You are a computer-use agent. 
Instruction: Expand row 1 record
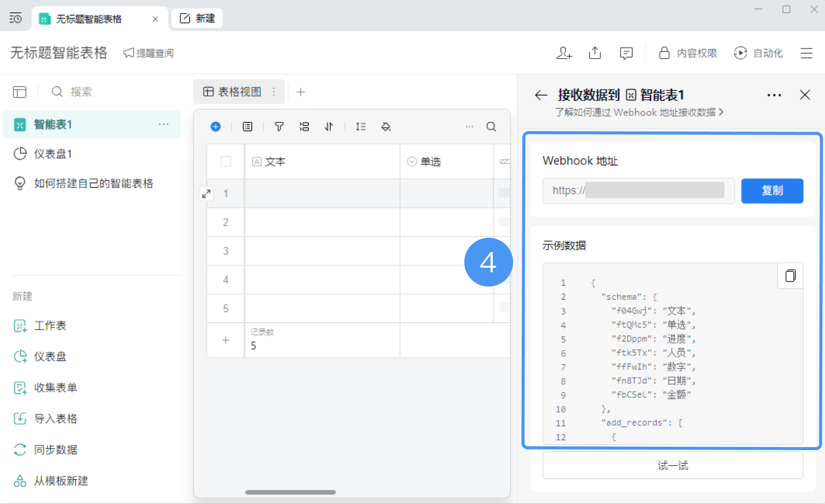pos(206,194)
